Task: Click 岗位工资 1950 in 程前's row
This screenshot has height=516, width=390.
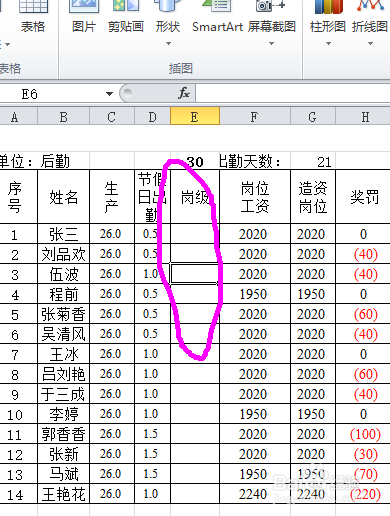Action: click(x=255, y=294)
